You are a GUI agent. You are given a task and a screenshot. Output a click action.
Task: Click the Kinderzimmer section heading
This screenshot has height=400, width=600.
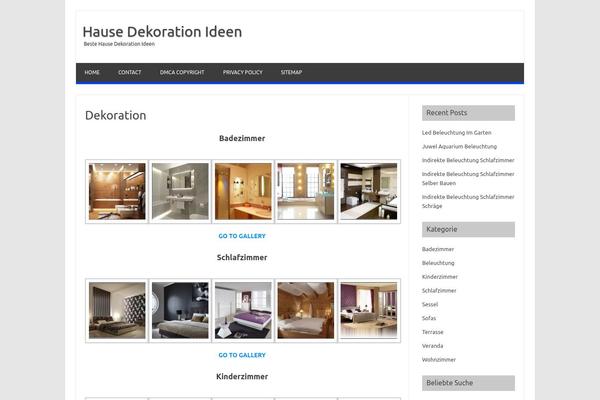point(242,376)
